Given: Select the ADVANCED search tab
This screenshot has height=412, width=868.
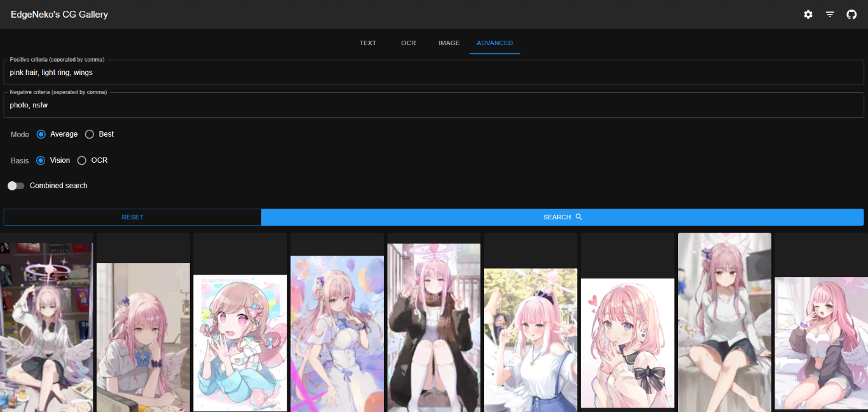Looking at the screenshot, I should (494, 43).
